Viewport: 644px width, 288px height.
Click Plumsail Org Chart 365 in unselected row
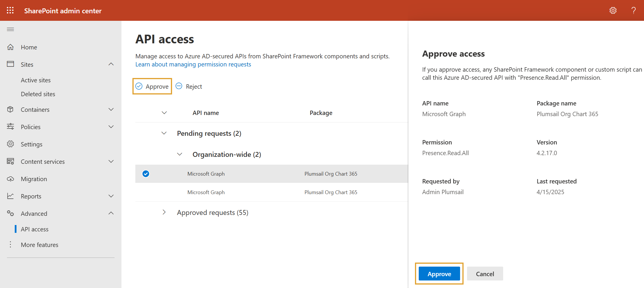[x=331, y=192]
